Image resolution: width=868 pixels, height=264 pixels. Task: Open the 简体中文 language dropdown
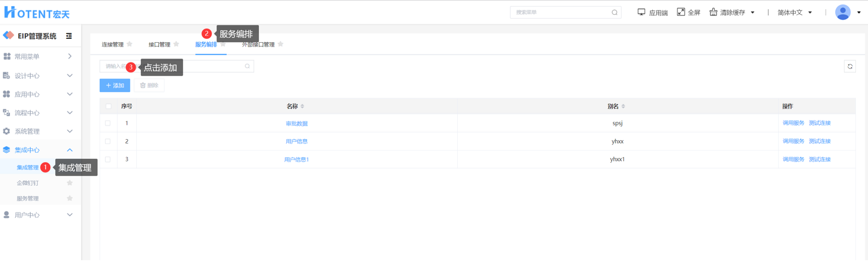tap(795, 13)
